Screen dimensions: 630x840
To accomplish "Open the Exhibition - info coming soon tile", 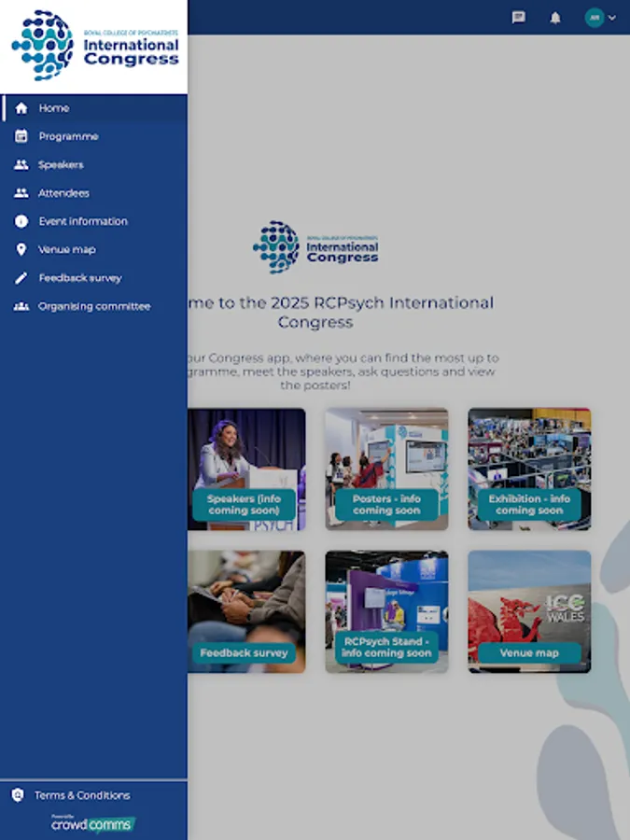I will pos(529,469).
